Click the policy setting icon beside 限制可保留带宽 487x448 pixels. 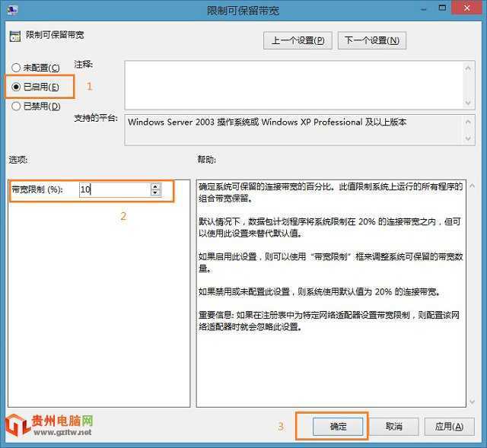pyautogui.click(x=15, y=36)
